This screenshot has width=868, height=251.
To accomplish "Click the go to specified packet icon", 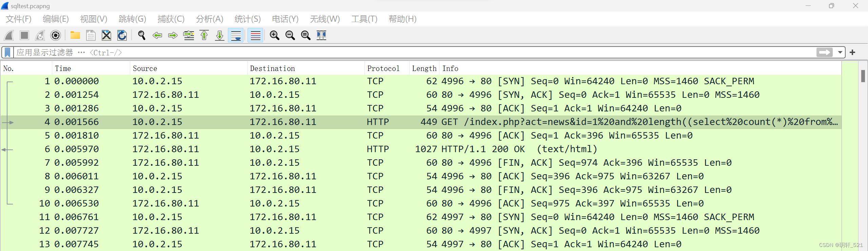I will [189, 35].
